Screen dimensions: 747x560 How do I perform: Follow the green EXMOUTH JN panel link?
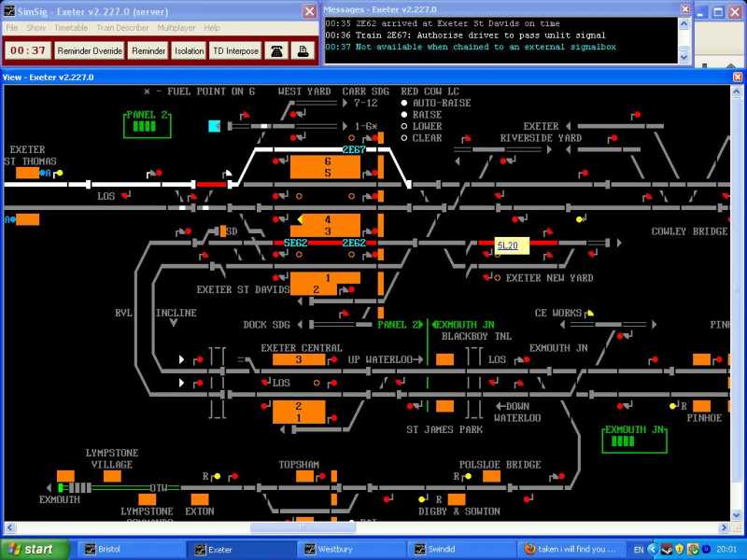coord(463,325)
